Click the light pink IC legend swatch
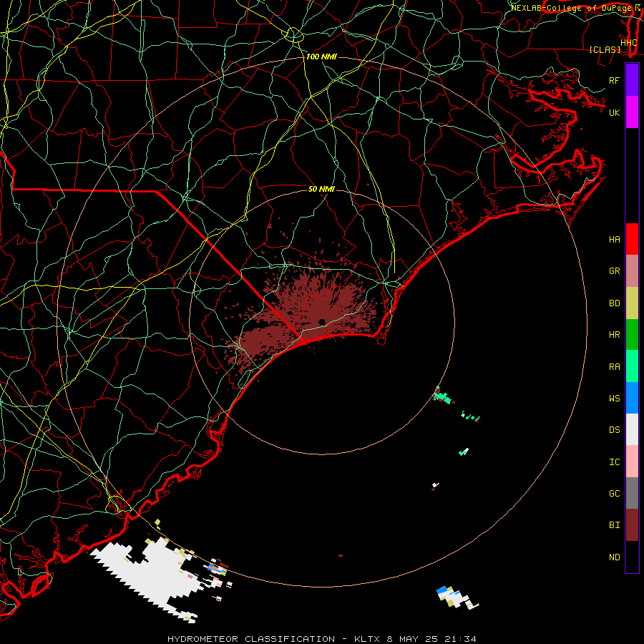The height and width of the screenshot is (644, 644). pyautogui.click(x=632, y=462)
